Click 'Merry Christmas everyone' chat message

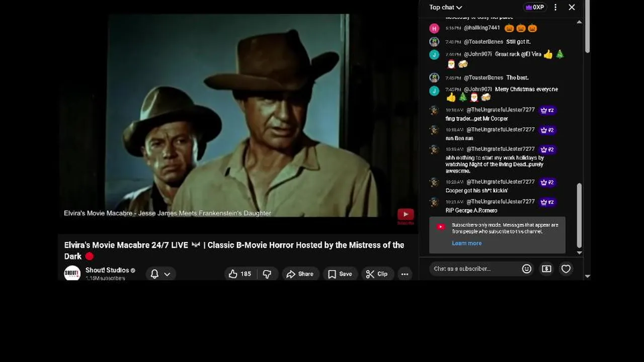526,89
